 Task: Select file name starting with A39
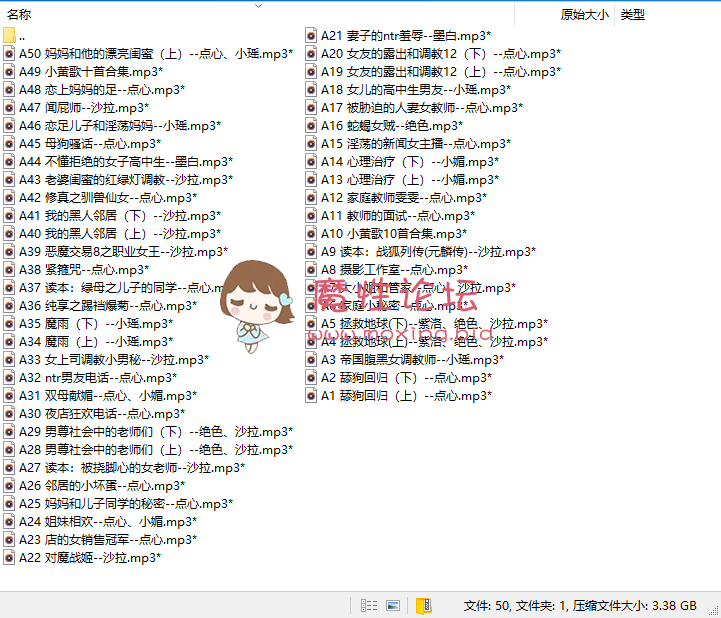[124, 252]
